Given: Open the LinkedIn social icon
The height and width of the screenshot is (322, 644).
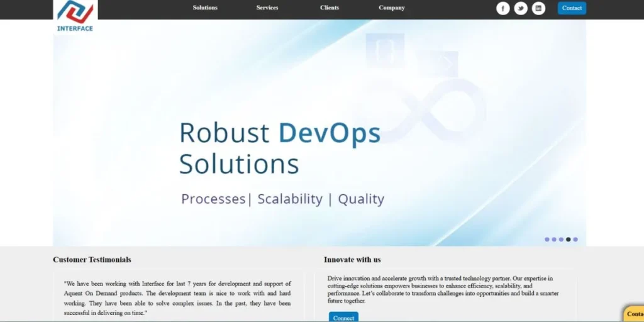Looking at the screenshot, I should coord(539,8).
